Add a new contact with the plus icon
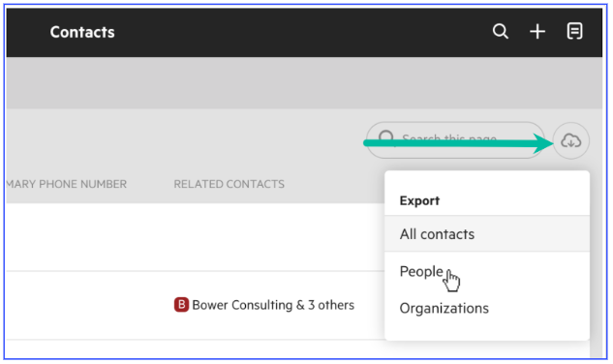 tap(537, 31)
